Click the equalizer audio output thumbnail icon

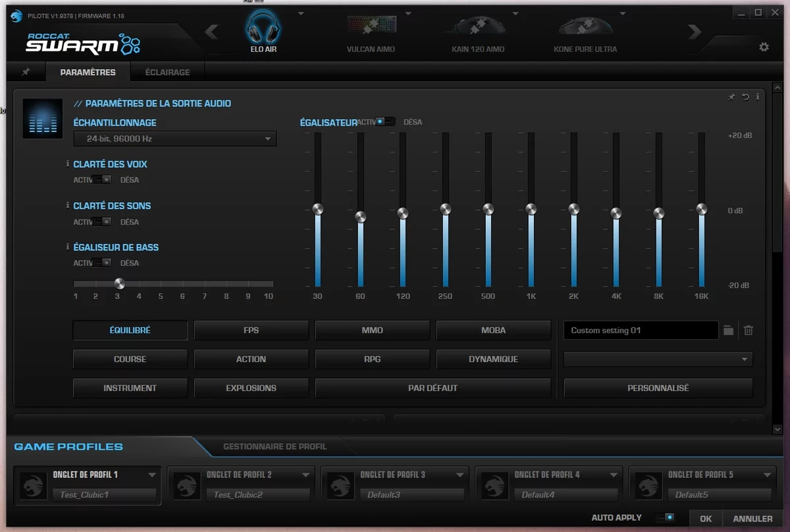pos(43,119)
